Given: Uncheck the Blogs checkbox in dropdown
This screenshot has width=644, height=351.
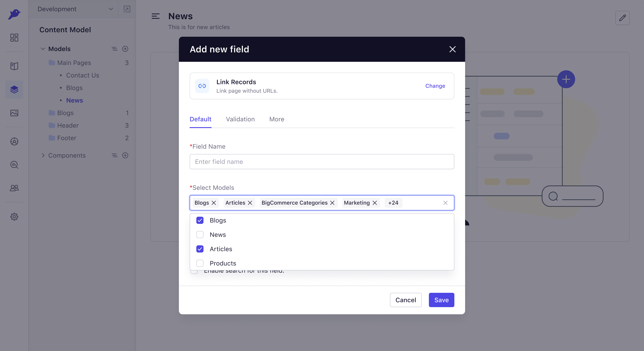Looking at the screenshot, I should [200, 220].
